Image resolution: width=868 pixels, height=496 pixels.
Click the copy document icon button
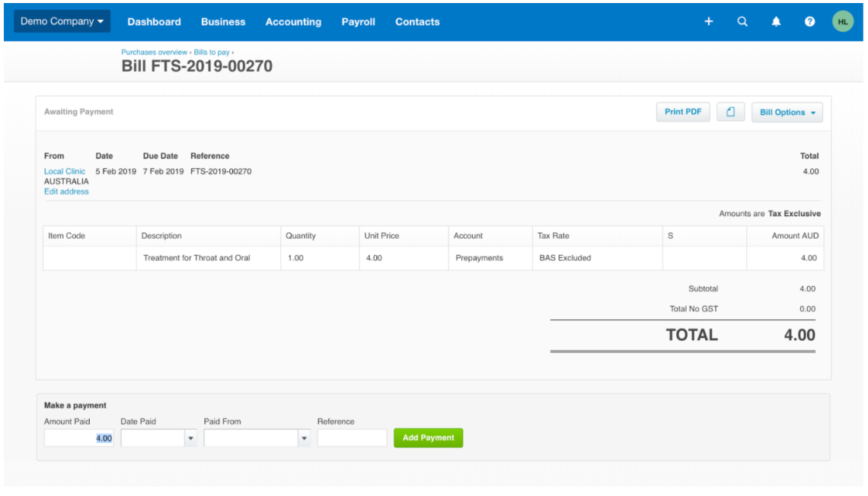pyautogui.click(x=730, y=112)
